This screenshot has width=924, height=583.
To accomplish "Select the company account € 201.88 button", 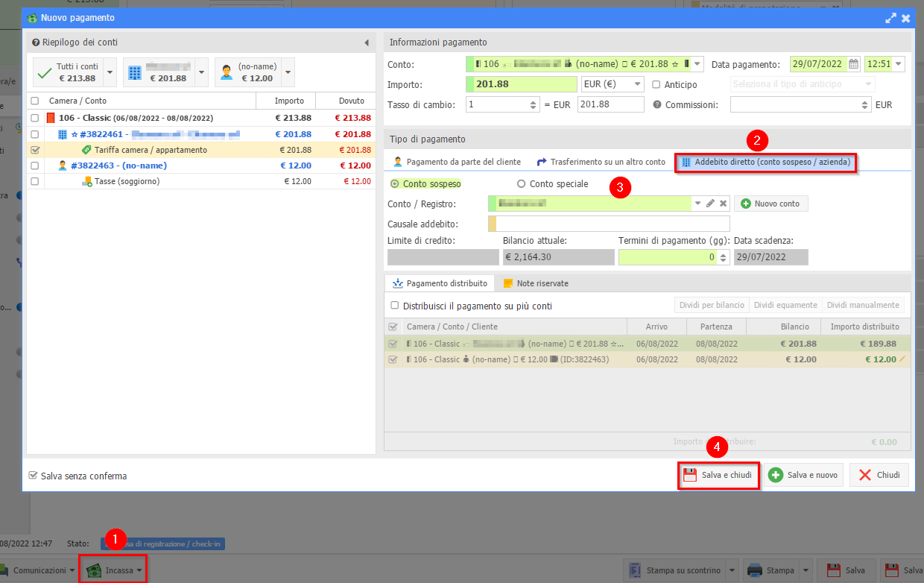I will [159, 72].
